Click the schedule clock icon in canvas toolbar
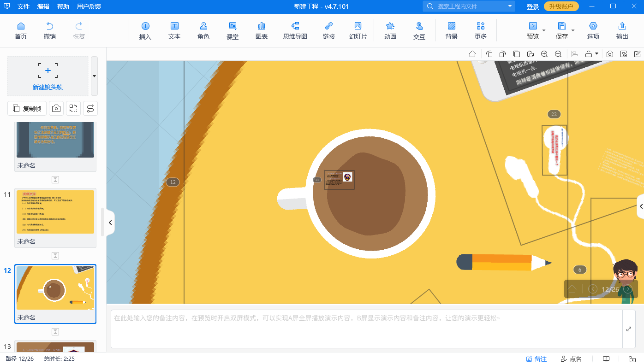 (624, 54)
